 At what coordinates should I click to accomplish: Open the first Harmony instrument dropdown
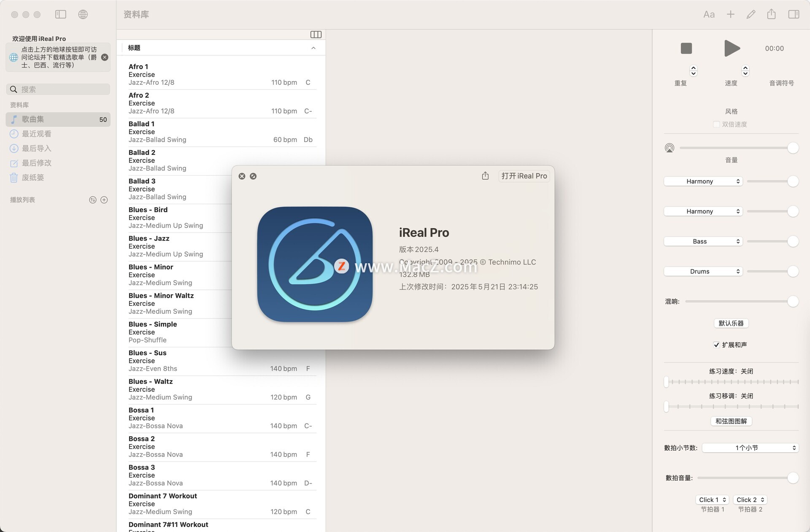click(x=703, y=181)
